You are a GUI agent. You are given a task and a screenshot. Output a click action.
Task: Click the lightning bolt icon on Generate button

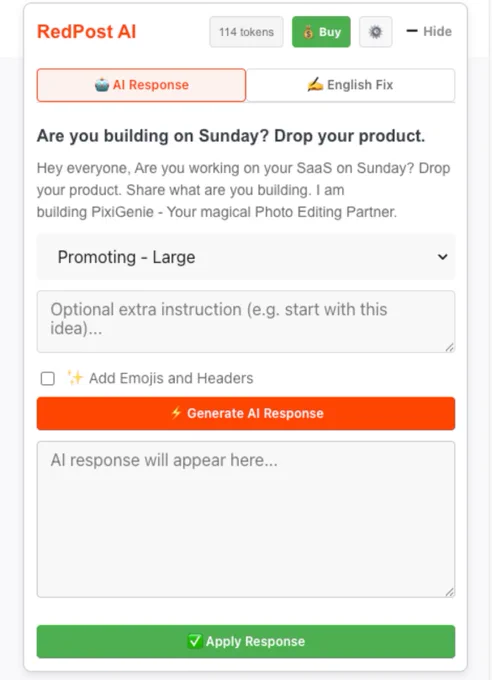coord(176,412)
